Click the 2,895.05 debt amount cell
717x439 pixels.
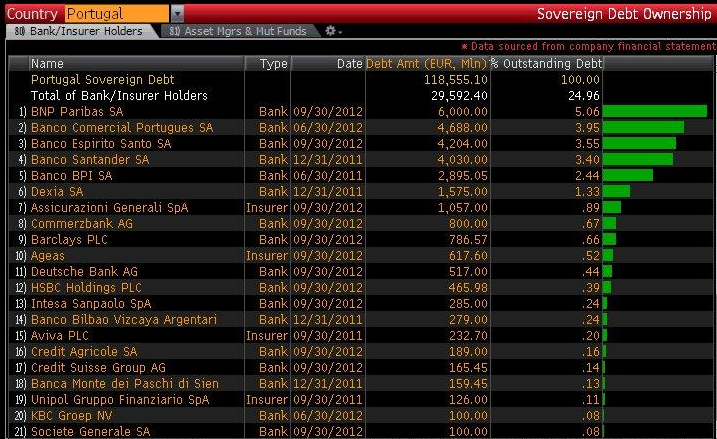click(x=462, y=176)
